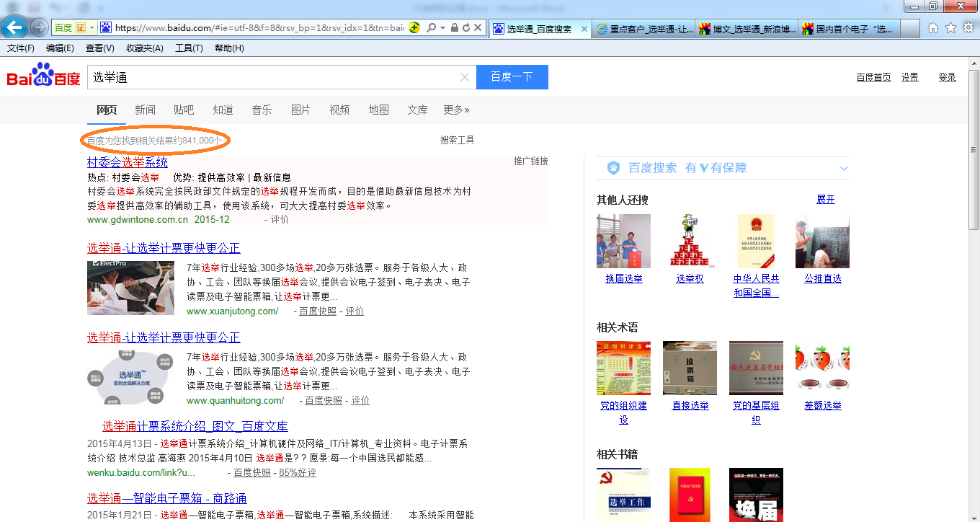Click 展开 next to 其他人还搜
980x522 pixels.
[x=826, y=199]
